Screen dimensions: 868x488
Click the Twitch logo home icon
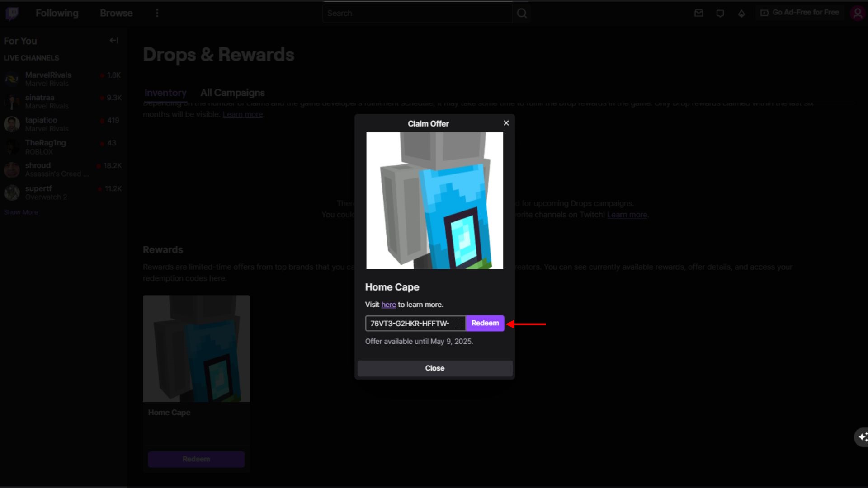(x=12, y=14)
